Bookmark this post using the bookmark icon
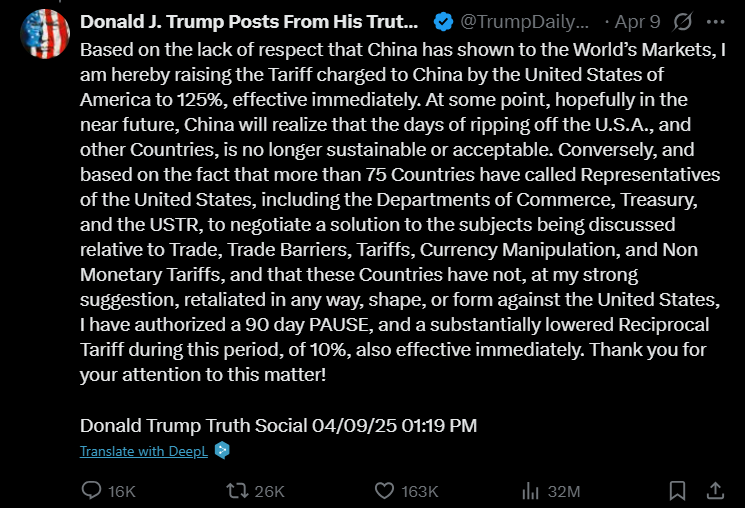The image size is (745, 508). tap(677, 490)
